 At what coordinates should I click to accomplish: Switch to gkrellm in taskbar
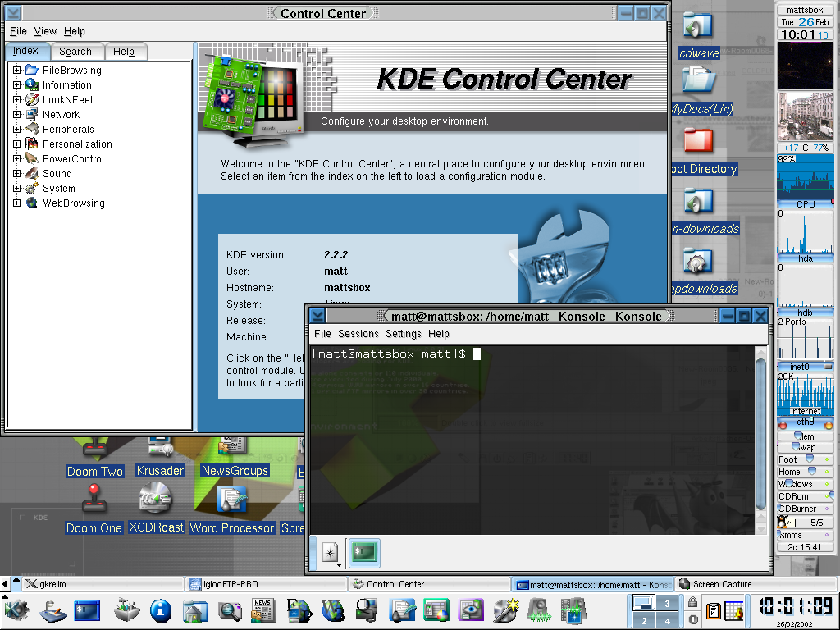pyautogui.click(x=103, y=584)
